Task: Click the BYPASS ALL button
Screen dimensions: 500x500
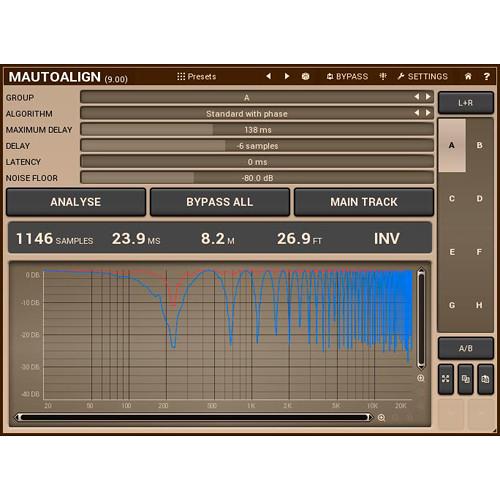Action: (x=220, y=202)
